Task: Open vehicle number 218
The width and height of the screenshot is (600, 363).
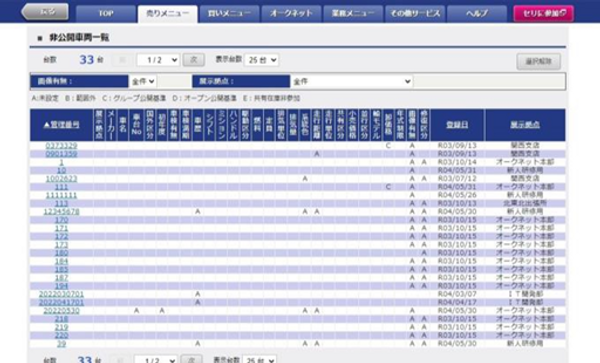Action: (61, 319)
